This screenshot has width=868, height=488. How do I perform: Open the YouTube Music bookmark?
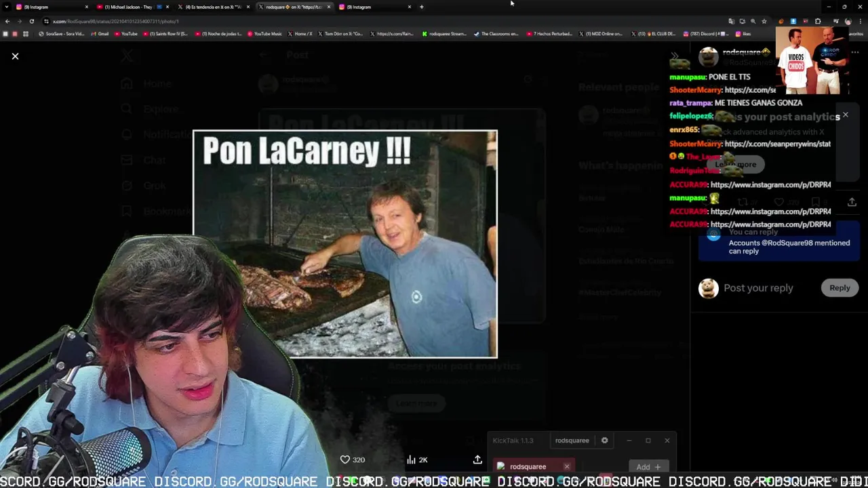tap(264, 34)
